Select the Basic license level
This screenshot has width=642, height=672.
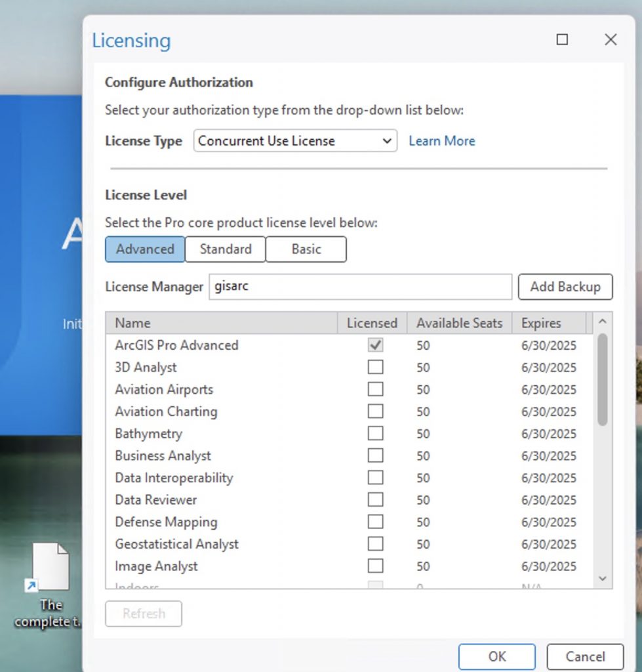pyautogui.click(x=306, y=249)
